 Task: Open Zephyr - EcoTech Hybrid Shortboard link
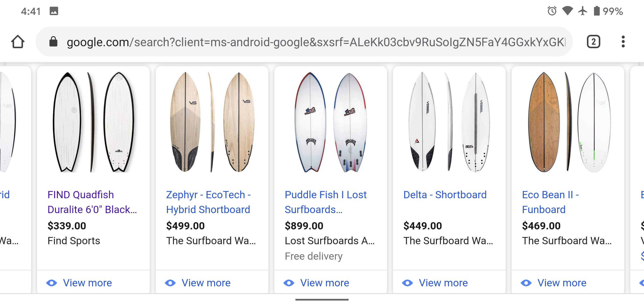[208, 202]
